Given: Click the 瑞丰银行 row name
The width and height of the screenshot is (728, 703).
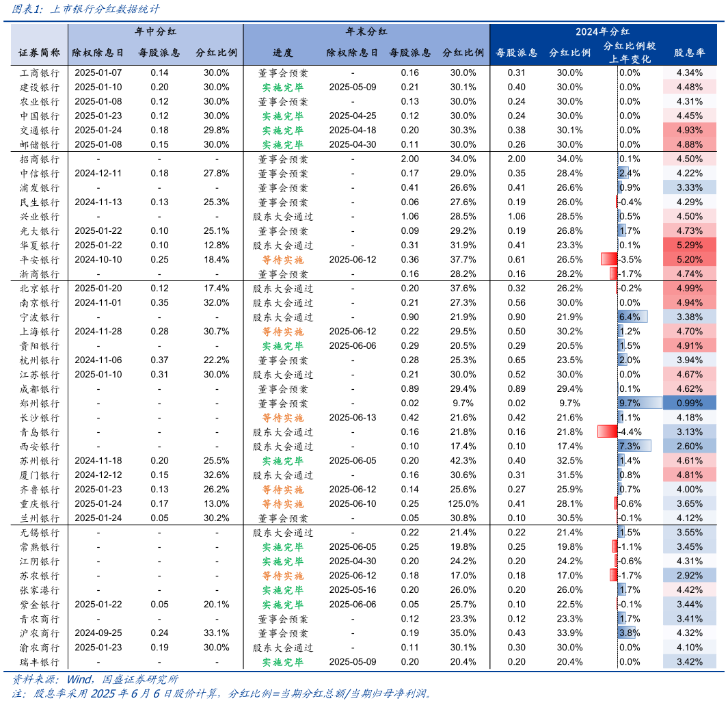Looking at the screenshot, I should (40, 662).
